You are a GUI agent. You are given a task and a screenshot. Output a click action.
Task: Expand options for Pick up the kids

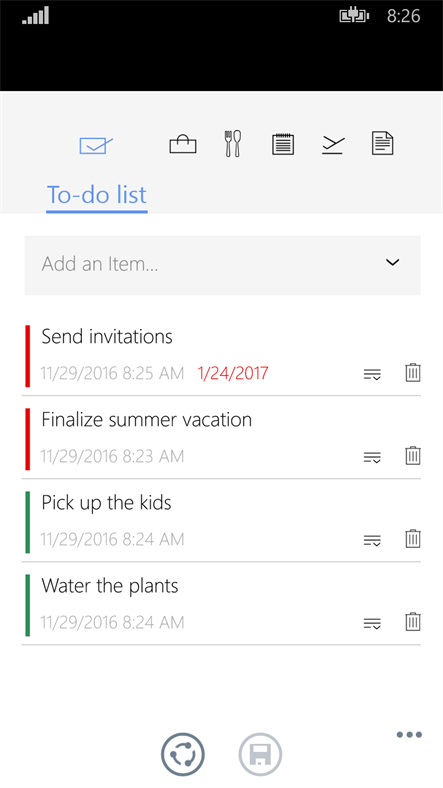[372, 541]
